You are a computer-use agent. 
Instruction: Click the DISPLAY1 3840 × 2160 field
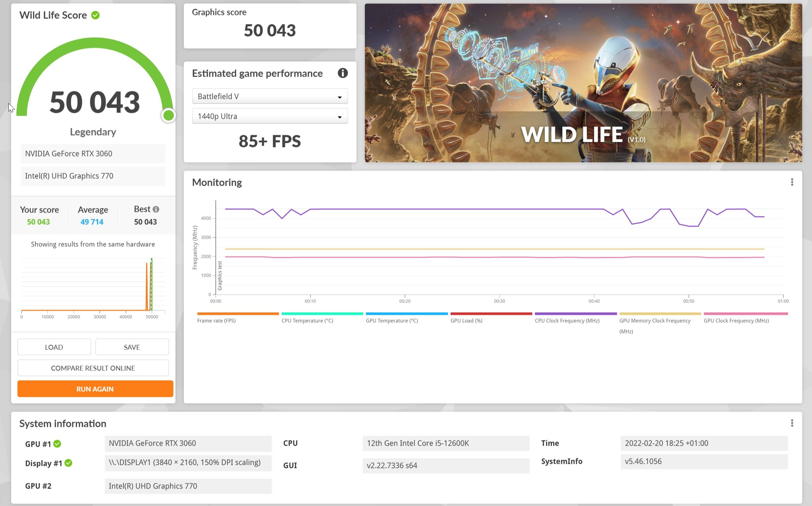(x=188, y=463)
